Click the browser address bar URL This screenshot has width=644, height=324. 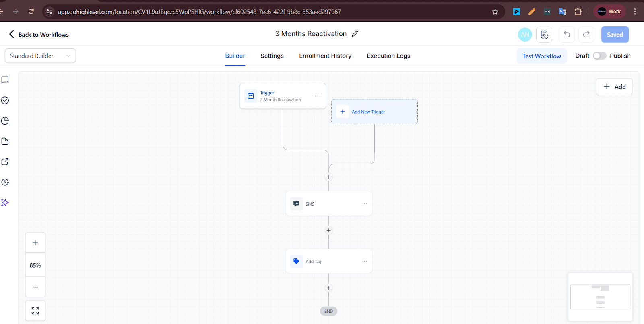(199, 12)
